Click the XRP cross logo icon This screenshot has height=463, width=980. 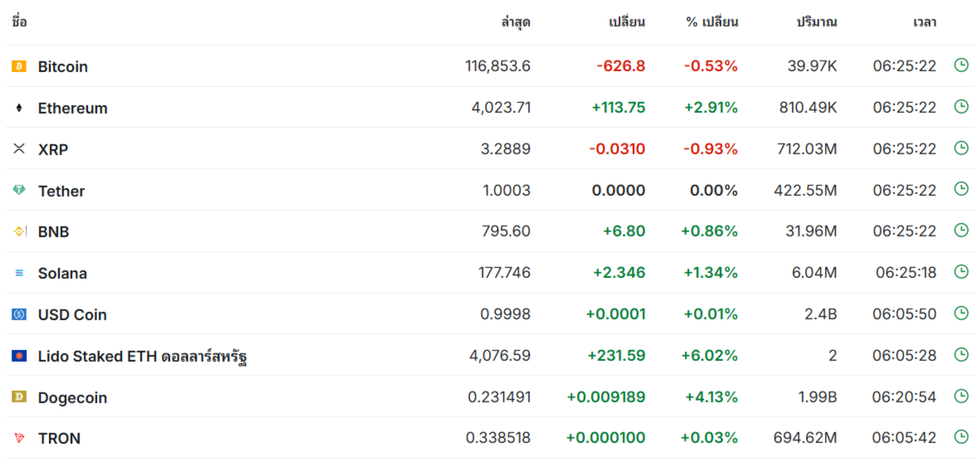click(x=19, y=149)
